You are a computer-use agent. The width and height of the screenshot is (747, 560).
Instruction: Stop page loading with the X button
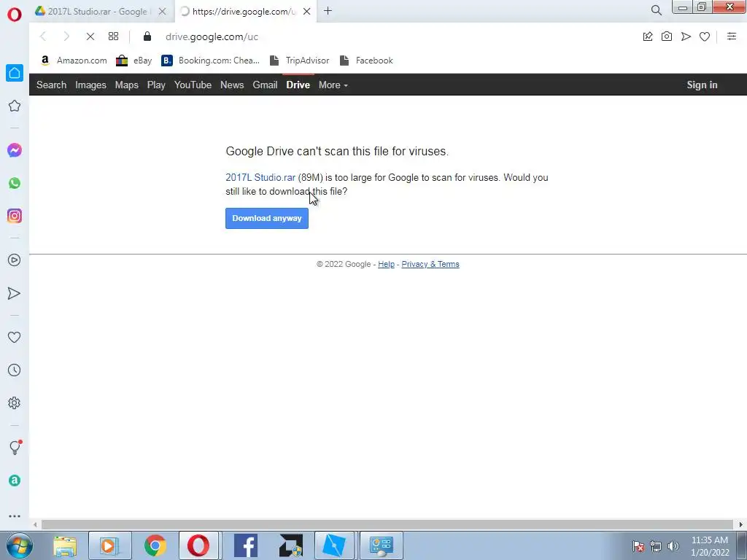pos(90,36)
